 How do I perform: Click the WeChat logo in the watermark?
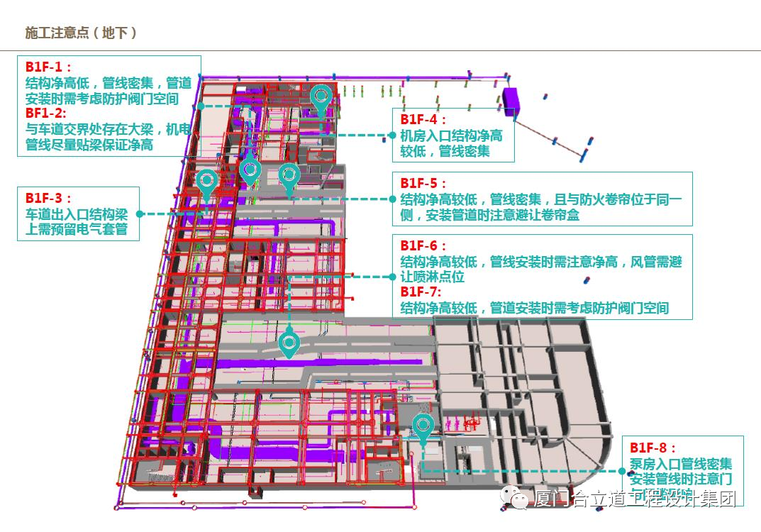[x=516, y=499]
